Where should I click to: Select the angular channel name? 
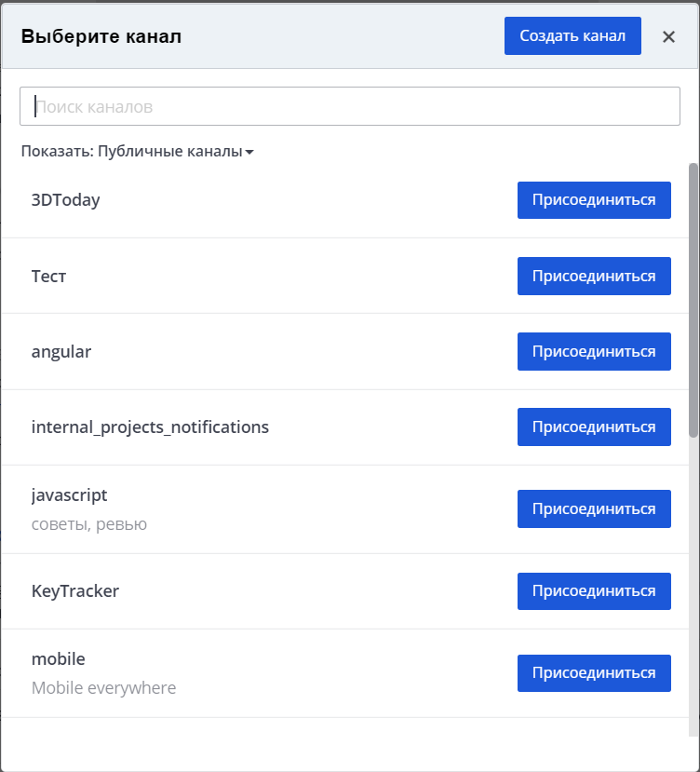[61, 351]
